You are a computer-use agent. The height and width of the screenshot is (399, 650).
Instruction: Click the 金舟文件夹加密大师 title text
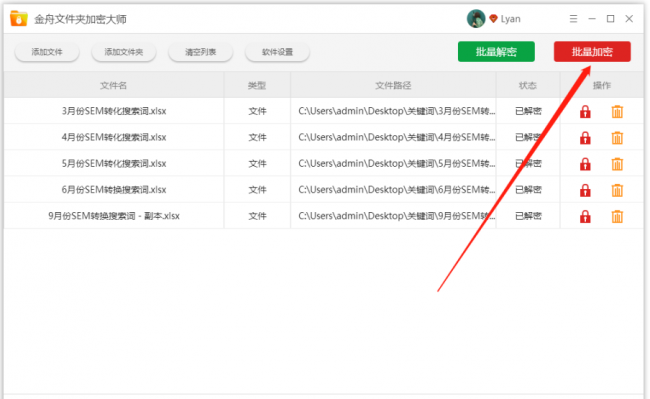click(x=80, y=19)
